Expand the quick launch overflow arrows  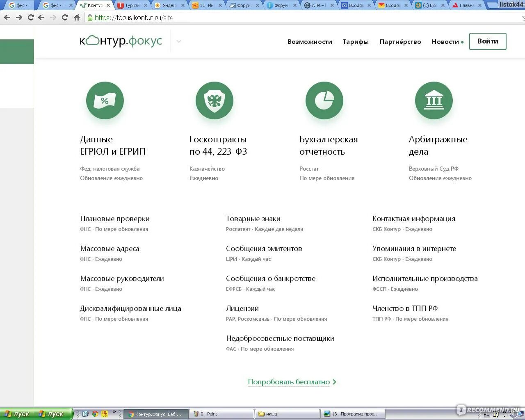[x=114, y=412]
